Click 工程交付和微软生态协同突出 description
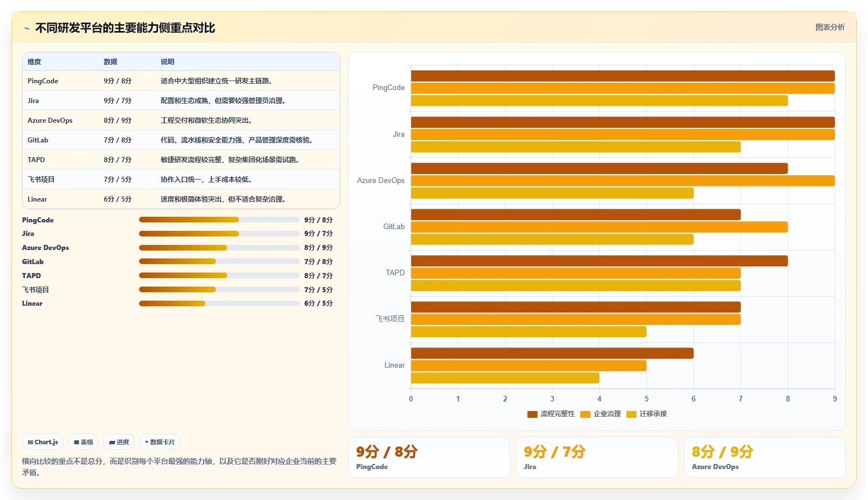 (206, 120)
